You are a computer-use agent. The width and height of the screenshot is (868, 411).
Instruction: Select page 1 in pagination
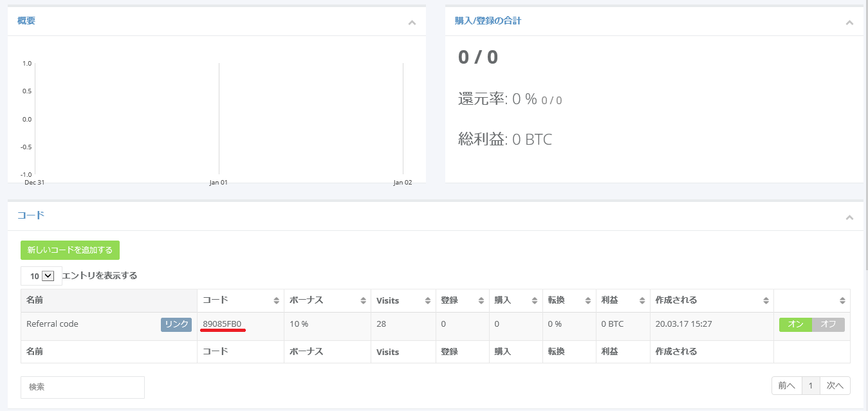pyautogui.click(x=811, y=385)
